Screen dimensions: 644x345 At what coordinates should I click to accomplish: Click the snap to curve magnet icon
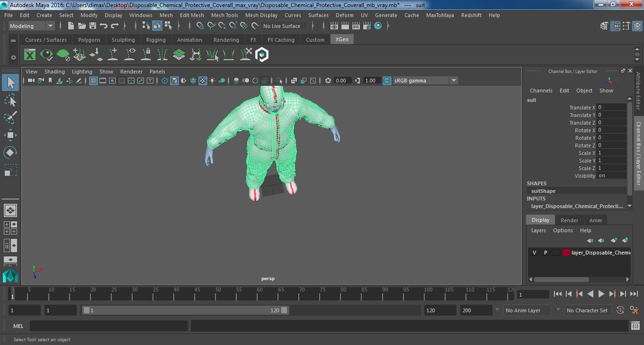[x=212, y=26]
